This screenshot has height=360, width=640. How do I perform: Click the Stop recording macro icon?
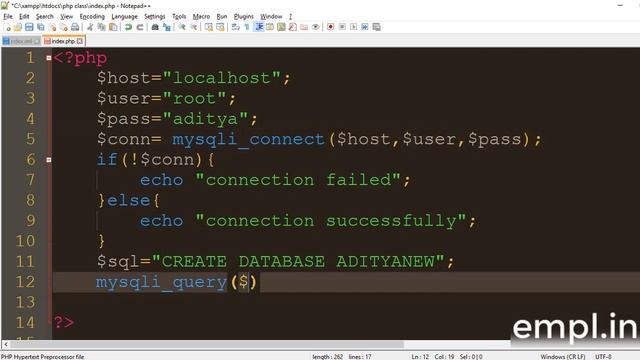(x=342, y=27)
